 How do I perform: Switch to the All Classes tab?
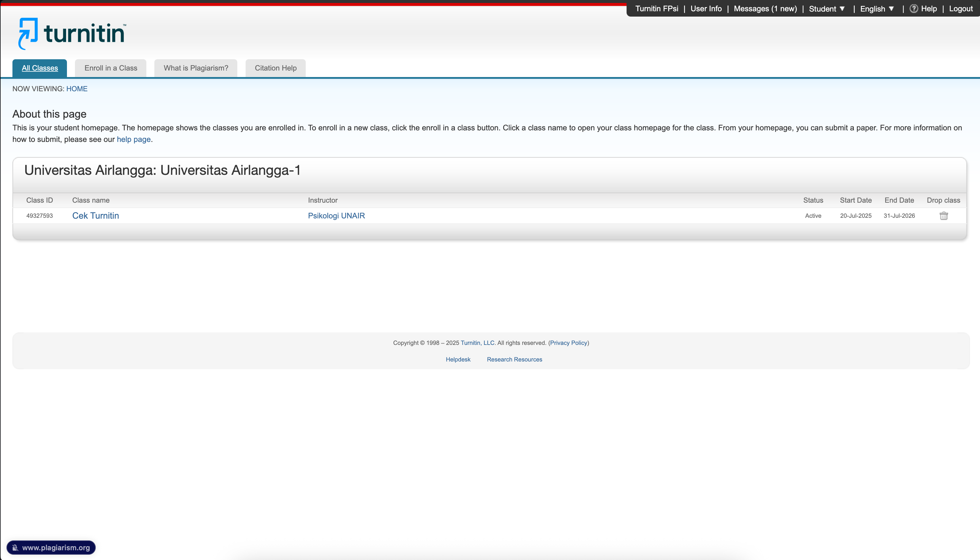pyautogui.click(x=40, y=68)
